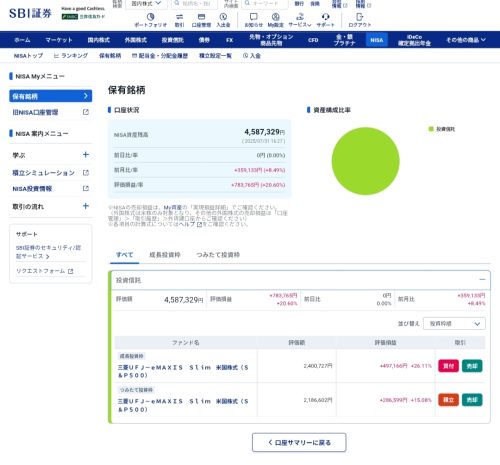Open 投資信託 in the navigation bar
The width and height of the screenshot is (500, 465).
coord(172,40)
